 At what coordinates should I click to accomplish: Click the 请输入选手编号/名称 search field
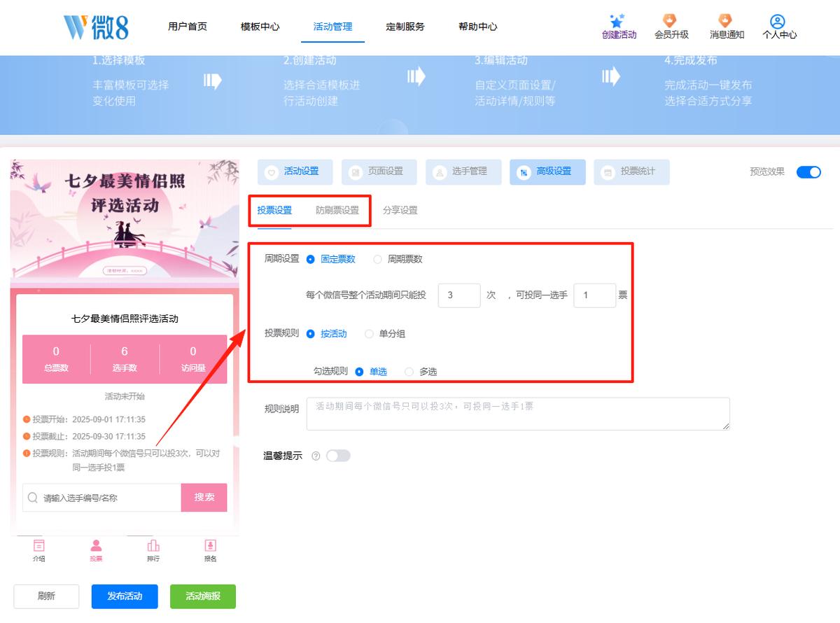point(102,498)
